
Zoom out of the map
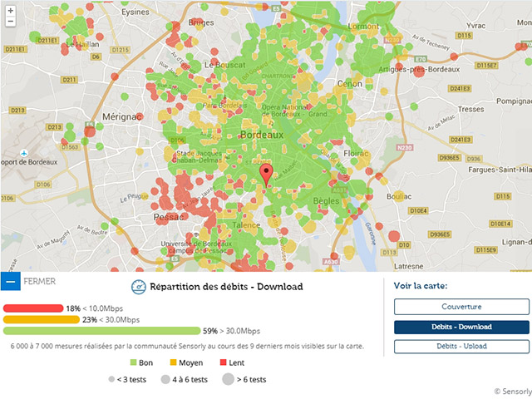[9, 22]
